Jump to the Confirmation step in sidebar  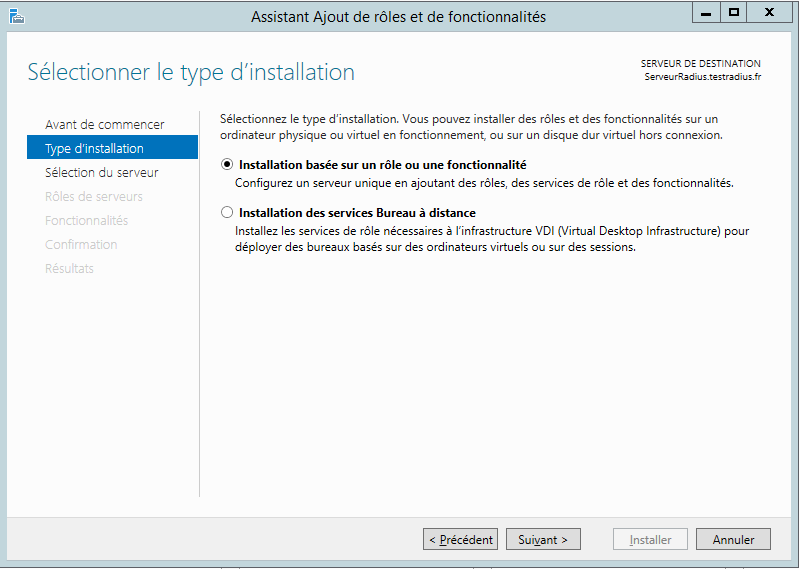(x=81, y=244)
